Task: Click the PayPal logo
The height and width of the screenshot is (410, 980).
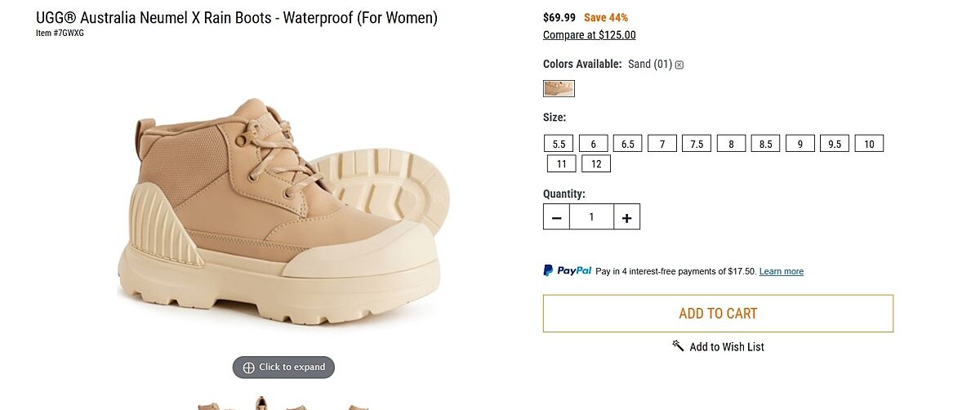Action: coord(568,270)
